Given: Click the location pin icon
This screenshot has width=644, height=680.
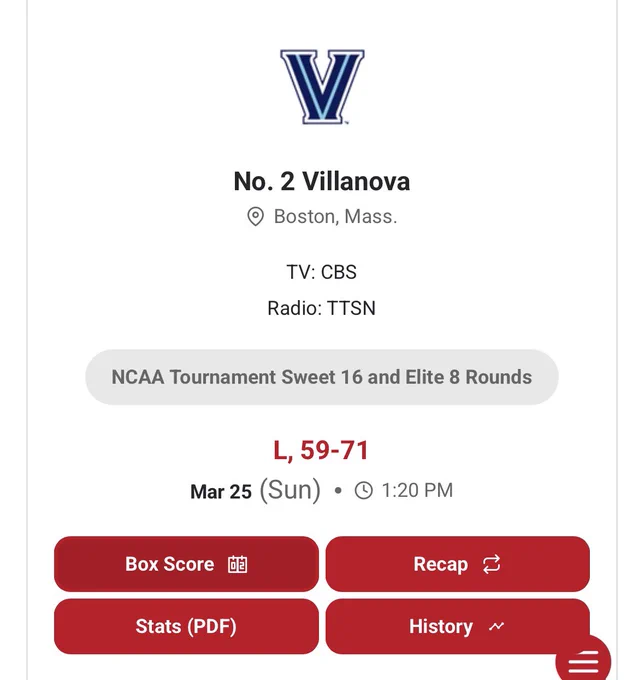Looking at the screenshot, I should 255,216.
